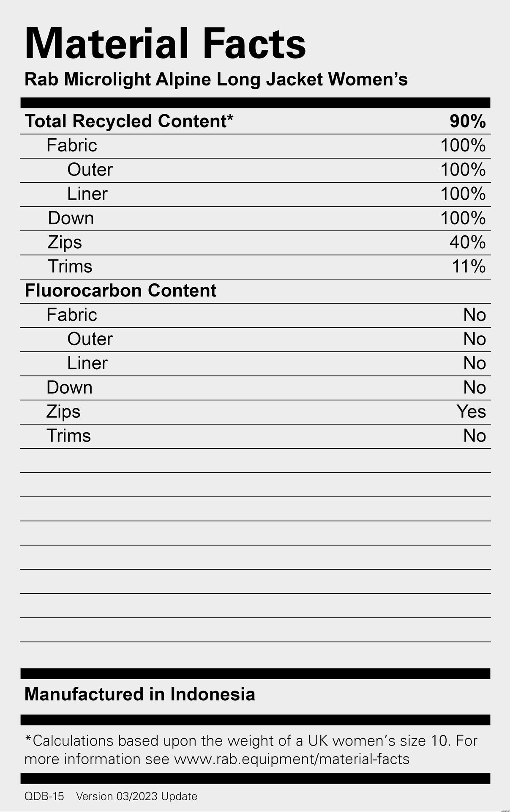Click Manufactured in Indonesia text
510x812 pixels.
(140, 694)
